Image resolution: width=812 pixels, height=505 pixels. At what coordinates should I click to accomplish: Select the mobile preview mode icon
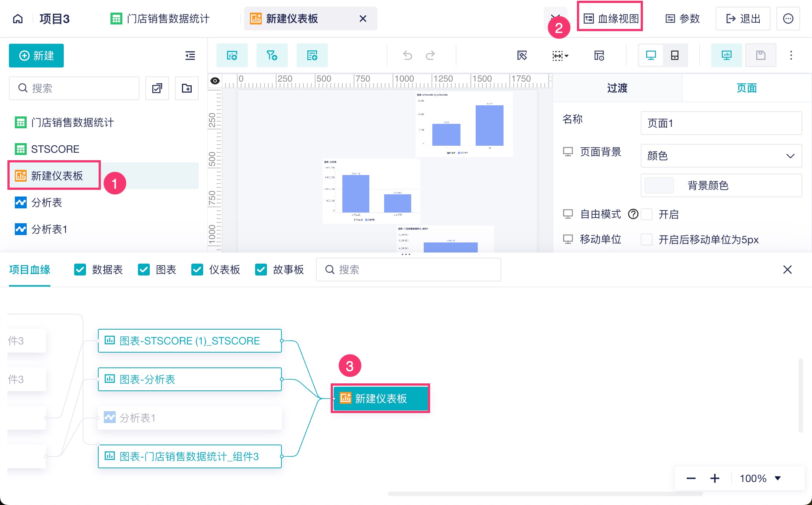pos(675,55)
